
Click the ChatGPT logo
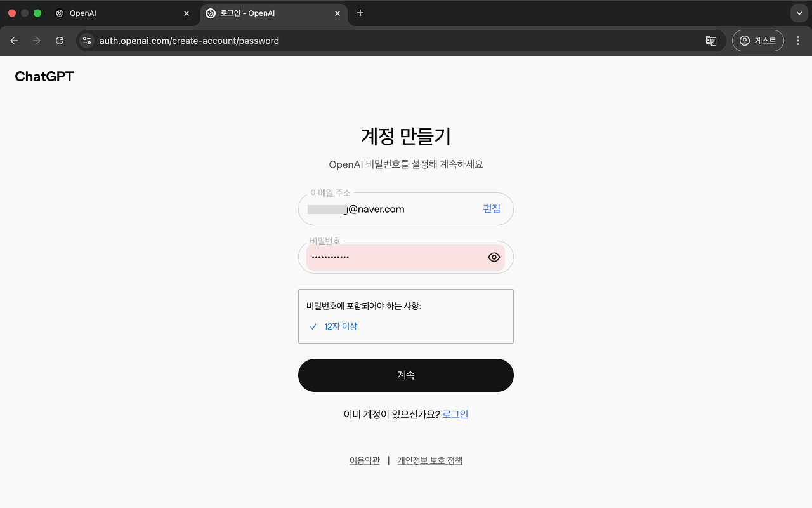pyautogui.click(x=44, y=77)
